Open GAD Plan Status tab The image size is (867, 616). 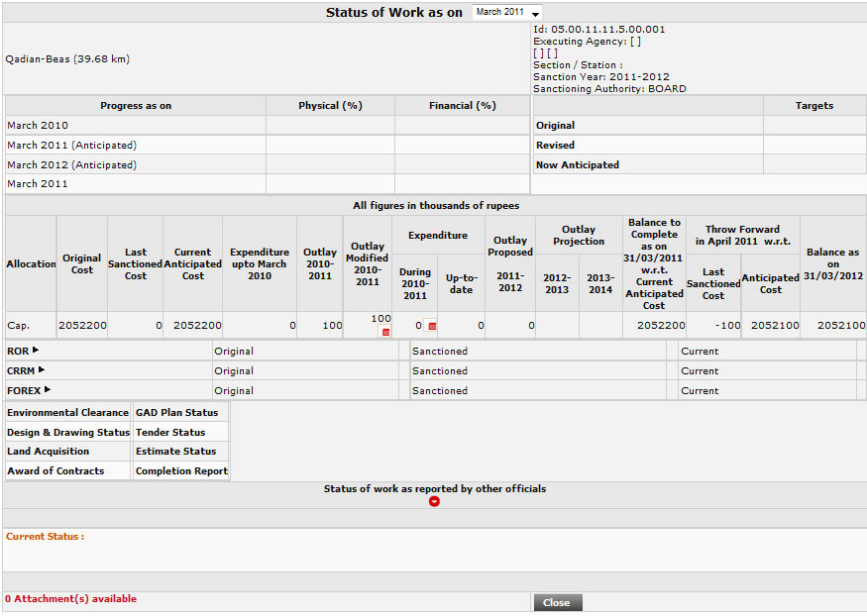(176, 412)
